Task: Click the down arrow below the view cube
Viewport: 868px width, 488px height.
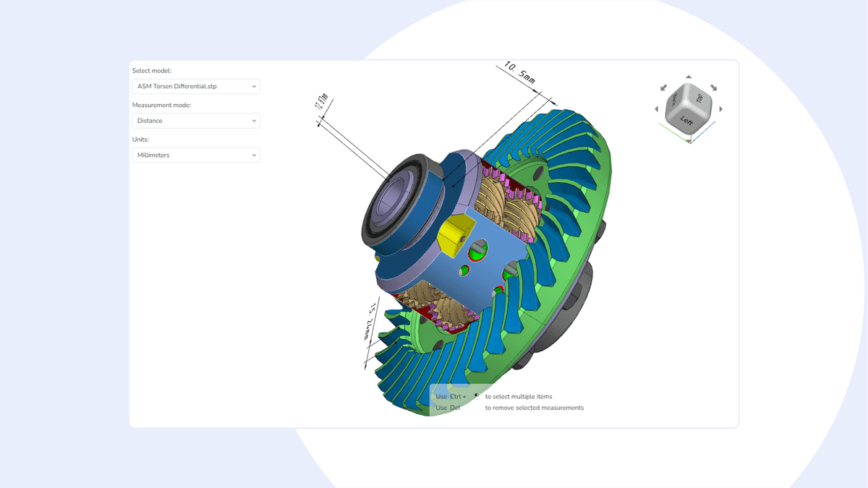Action: 689,141
